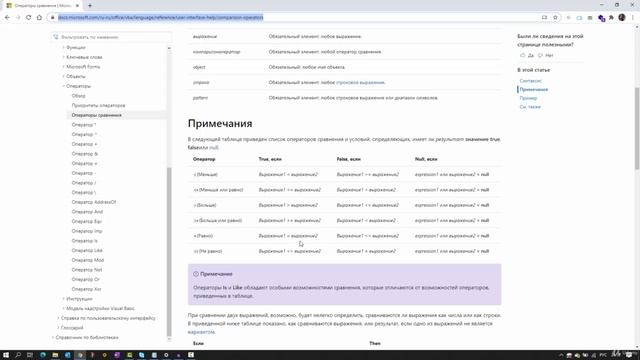
Task: Jump to Синтаксис section
Action: [530, 81]
